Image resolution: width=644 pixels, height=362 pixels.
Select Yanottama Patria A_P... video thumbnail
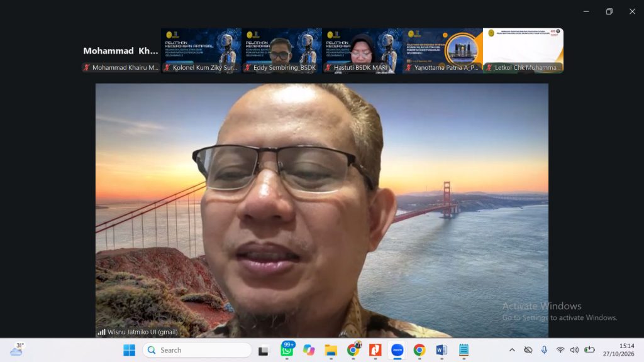click(x=443, y=51)
